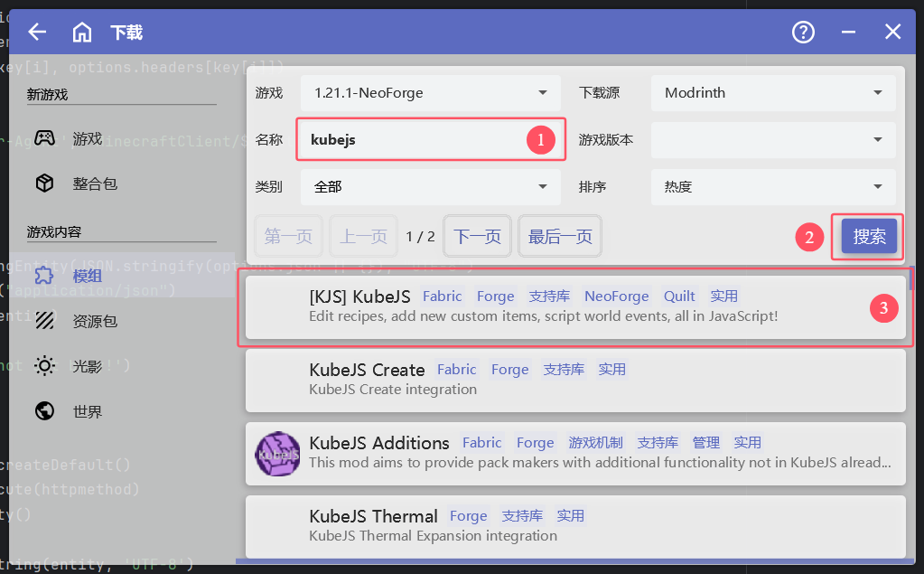Click the 搜索 search button
Viewport: 924px width, 574px height.
pos(869,236)
